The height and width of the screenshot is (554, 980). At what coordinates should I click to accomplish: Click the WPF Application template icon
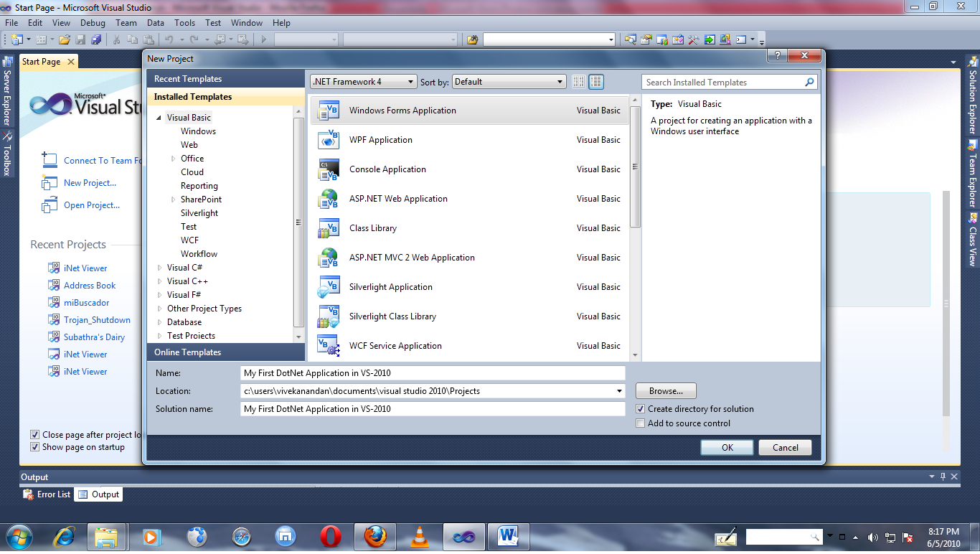click(x=329, y=139)
